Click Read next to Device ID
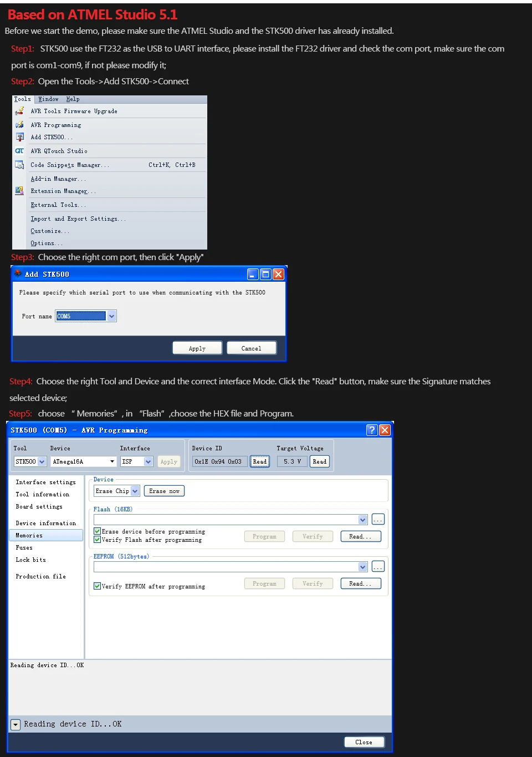The width and height of the screenshot is (532, 757). (x=260, y=461)
